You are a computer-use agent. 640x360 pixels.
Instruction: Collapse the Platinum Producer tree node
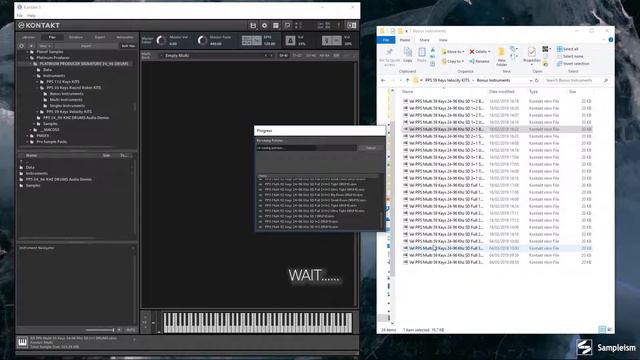point(28,58)
